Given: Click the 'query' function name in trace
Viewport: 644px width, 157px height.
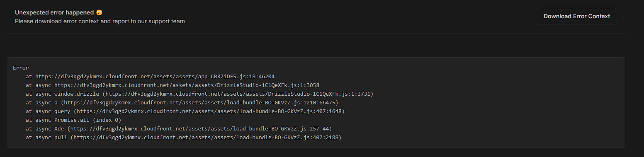Looking at the screenshot, I should [x=62, y=111].
